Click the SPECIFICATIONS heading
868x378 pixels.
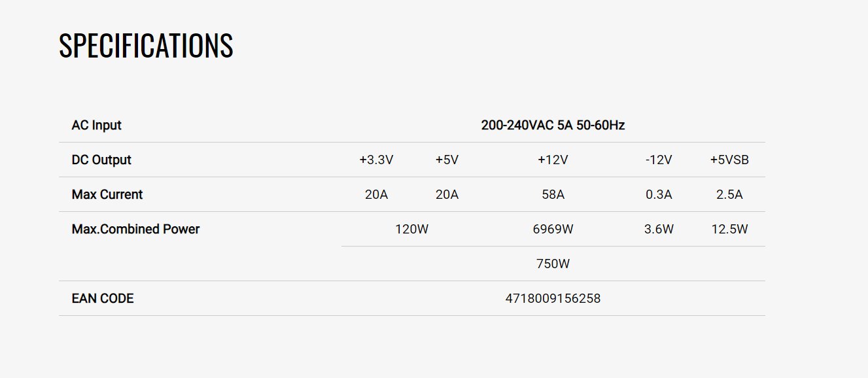[x=146, y=46]
